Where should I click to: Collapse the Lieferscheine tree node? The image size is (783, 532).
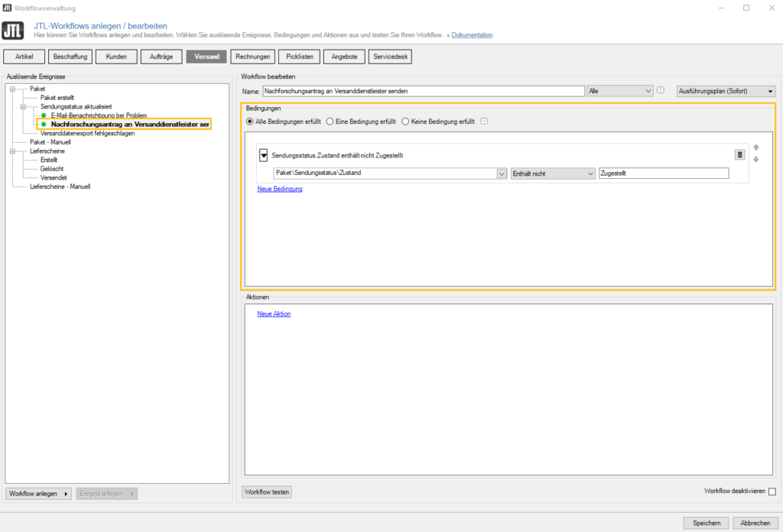pyautogui.click(x=13, y=151)
